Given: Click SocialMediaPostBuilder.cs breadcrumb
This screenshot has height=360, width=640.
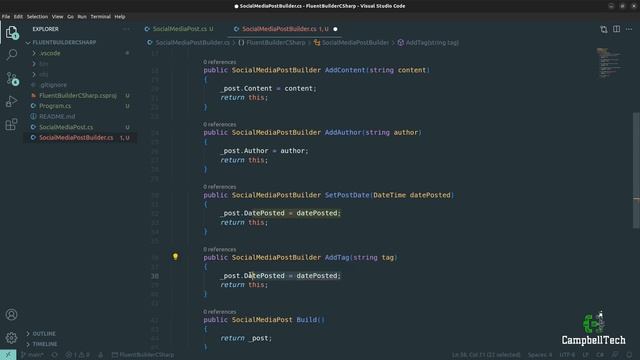Looking at the screenshot, I should coord(192,42).
